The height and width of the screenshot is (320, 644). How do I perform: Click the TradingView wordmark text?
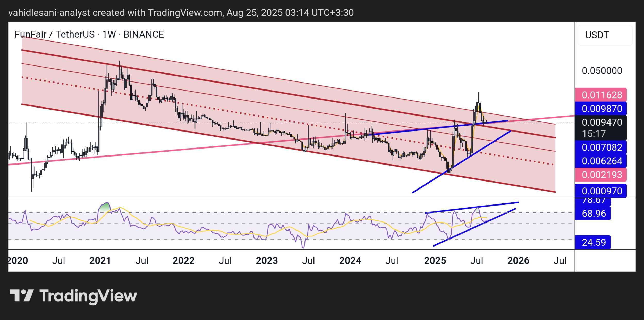(x=88, y=296)
